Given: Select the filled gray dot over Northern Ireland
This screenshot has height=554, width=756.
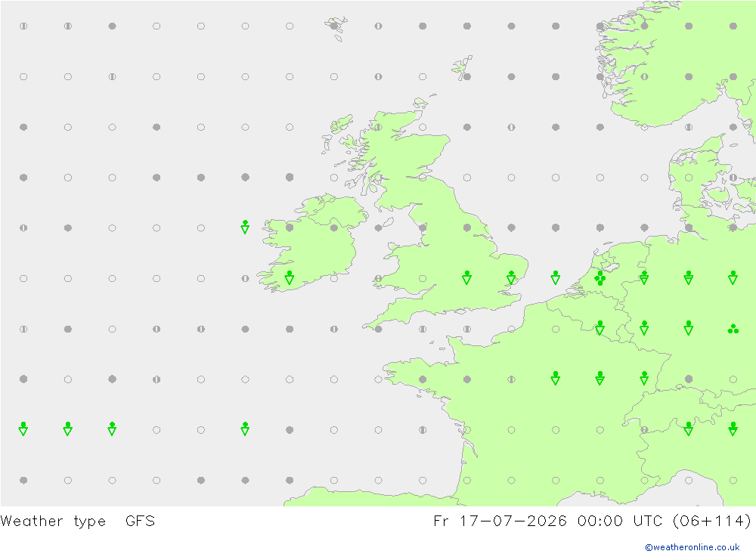Looking at the screenshot, I should tap(333, 227).
